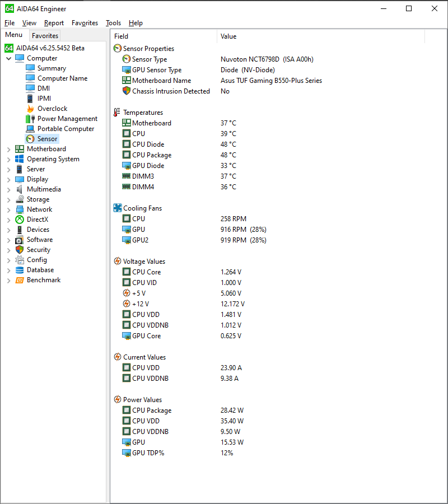Click the Motherboard tree icon
The height and width of the screenshot is (504, 448).
pos(20,149)
